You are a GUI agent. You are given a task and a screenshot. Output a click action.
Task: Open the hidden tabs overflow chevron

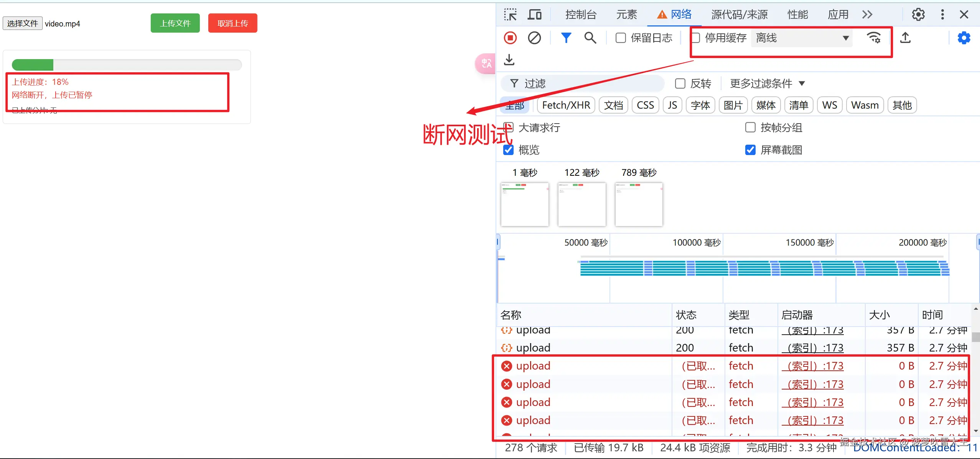click(867, 15)
